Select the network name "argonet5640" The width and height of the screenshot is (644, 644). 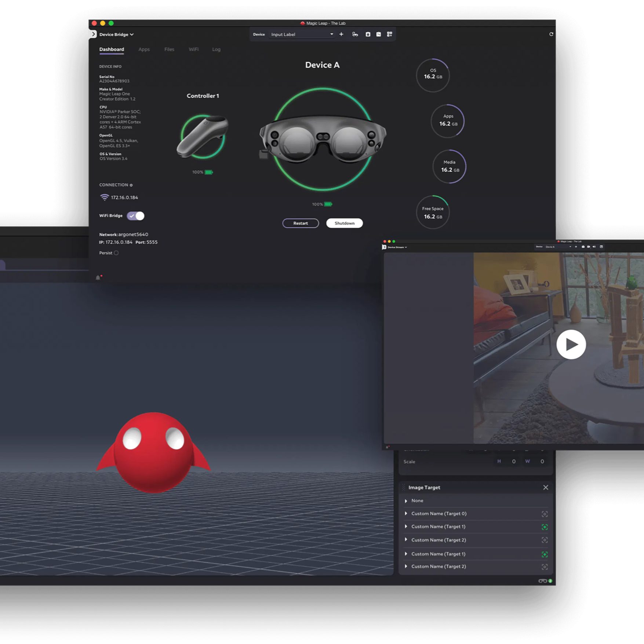pyautogui.click(x=133, y=234)
